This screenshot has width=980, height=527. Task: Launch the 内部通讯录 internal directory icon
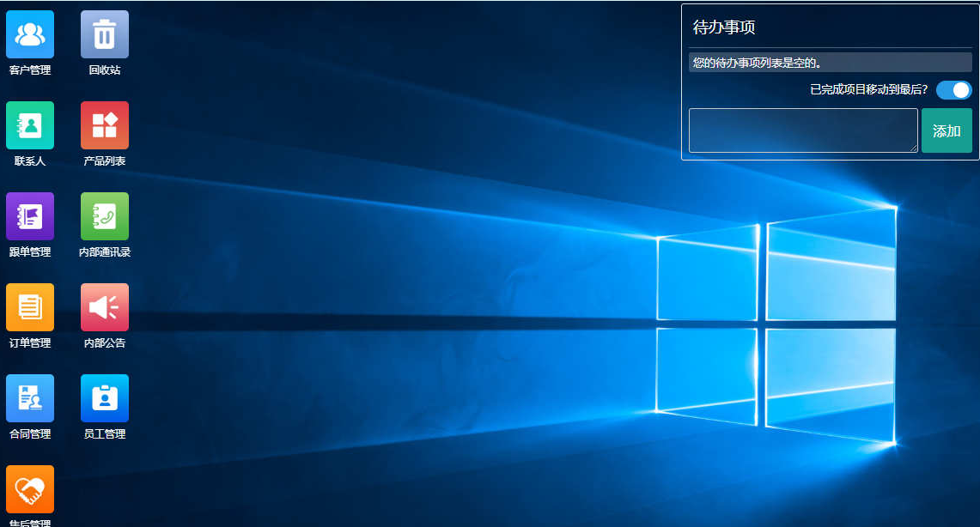105,216
